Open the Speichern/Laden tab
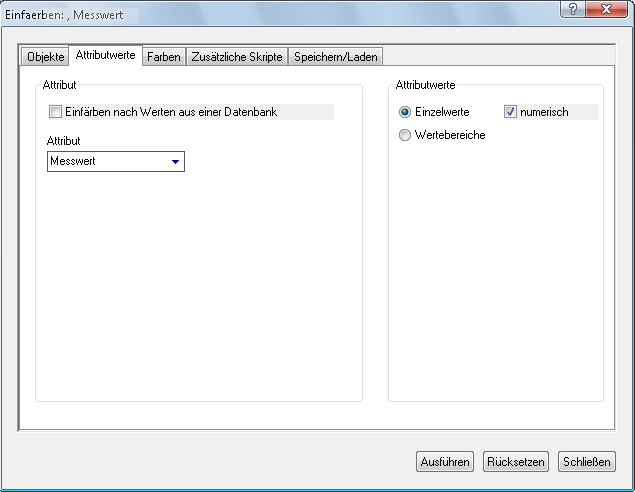 click(x=335, y=57)
